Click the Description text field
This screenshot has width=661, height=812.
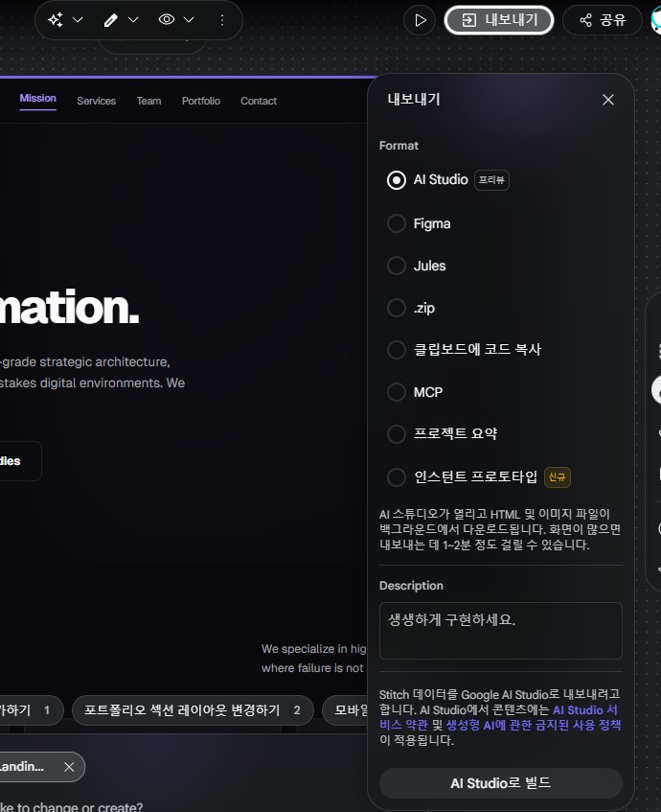500,631
